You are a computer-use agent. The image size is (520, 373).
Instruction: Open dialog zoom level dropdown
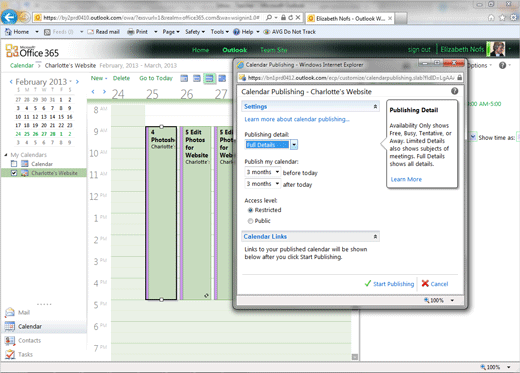[x=452, y=300]
